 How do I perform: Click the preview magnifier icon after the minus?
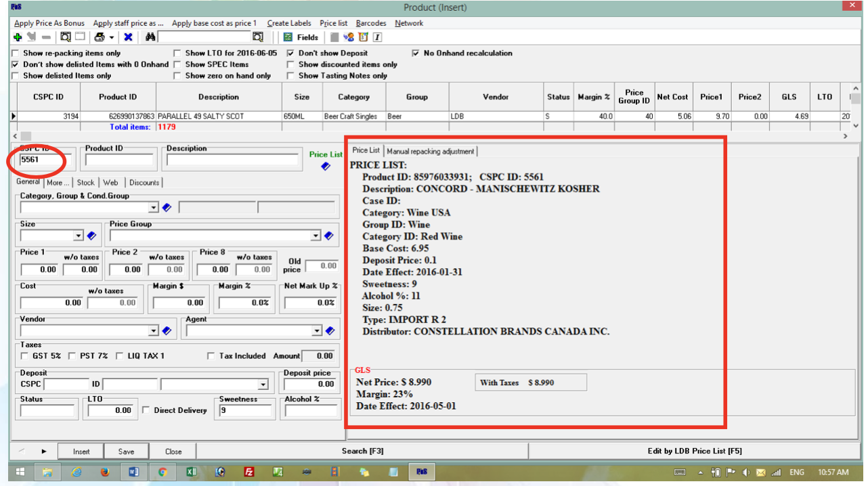point(66,37)
